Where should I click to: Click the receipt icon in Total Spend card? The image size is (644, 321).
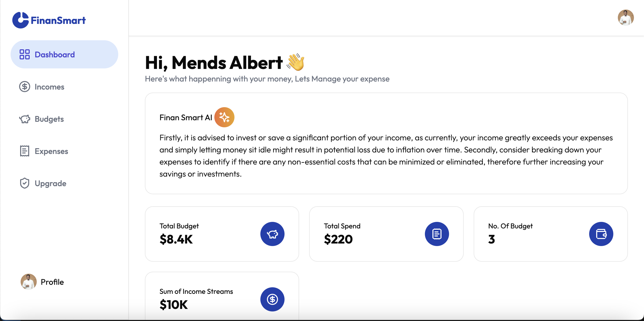437,234
